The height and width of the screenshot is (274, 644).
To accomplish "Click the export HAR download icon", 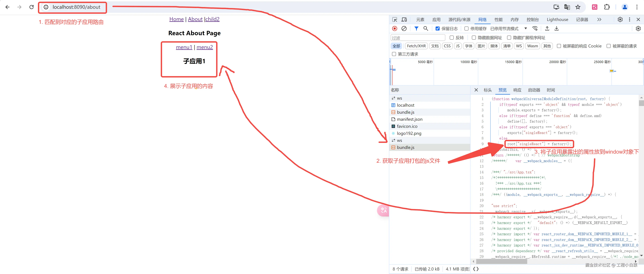I will tap(557, 29).
